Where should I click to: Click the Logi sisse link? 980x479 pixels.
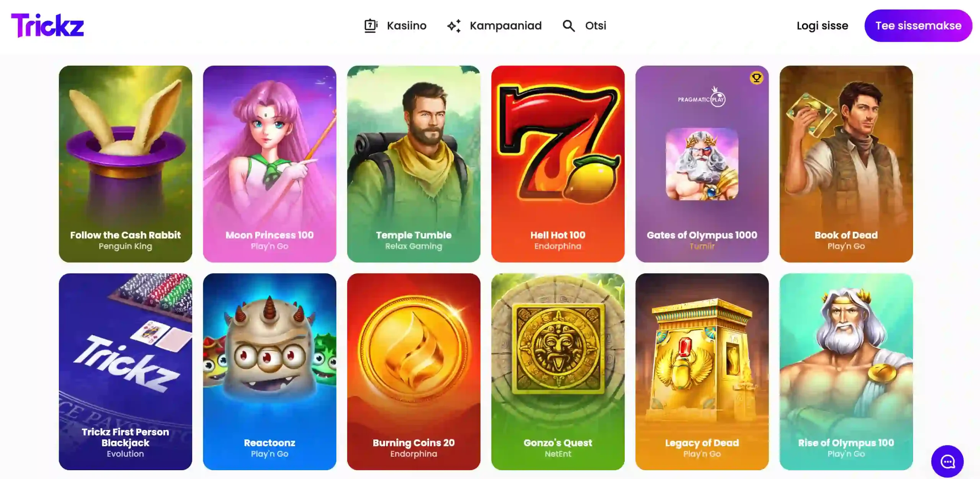822,26
